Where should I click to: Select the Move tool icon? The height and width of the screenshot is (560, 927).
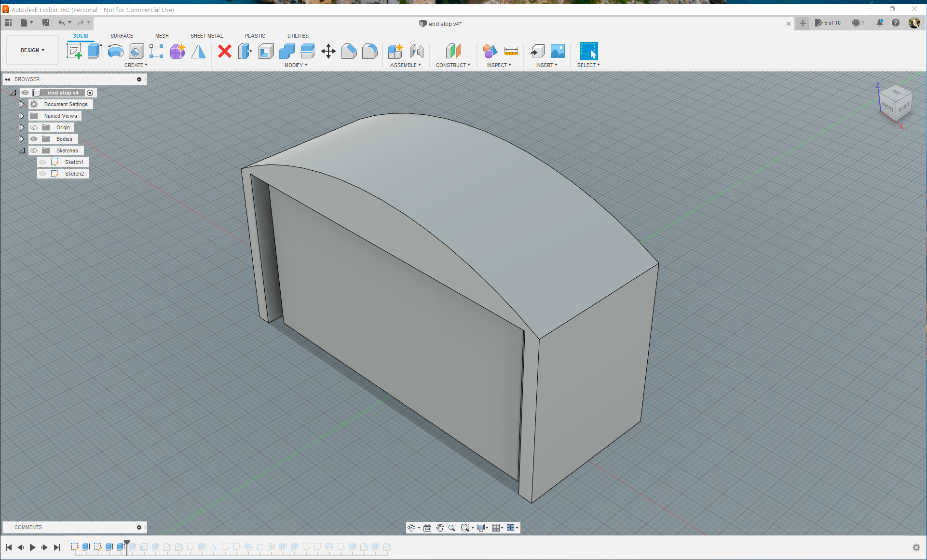pos(328,51)
